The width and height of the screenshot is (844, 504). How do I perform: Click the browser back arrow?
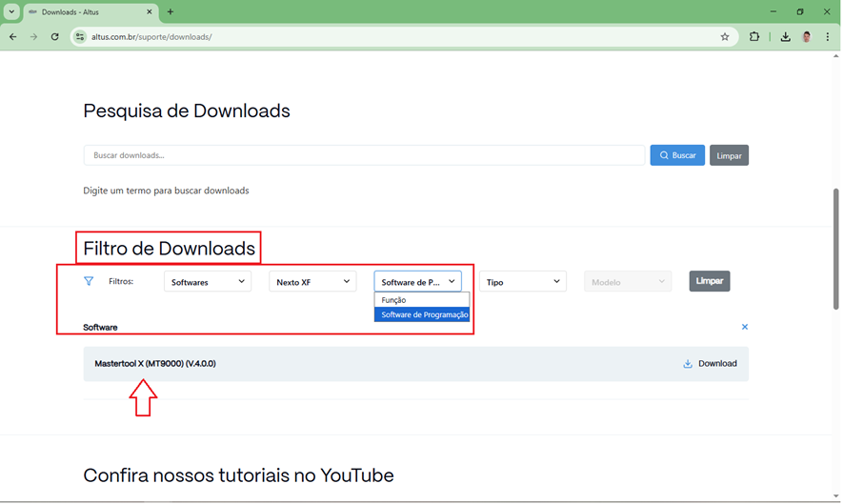point(12,37)
